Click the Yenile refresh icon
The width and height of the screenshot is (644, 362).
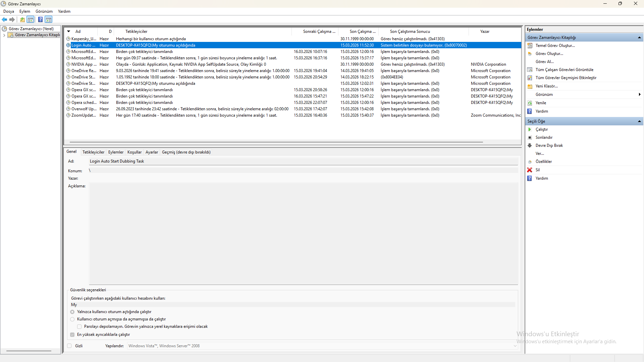click(530, 103)
